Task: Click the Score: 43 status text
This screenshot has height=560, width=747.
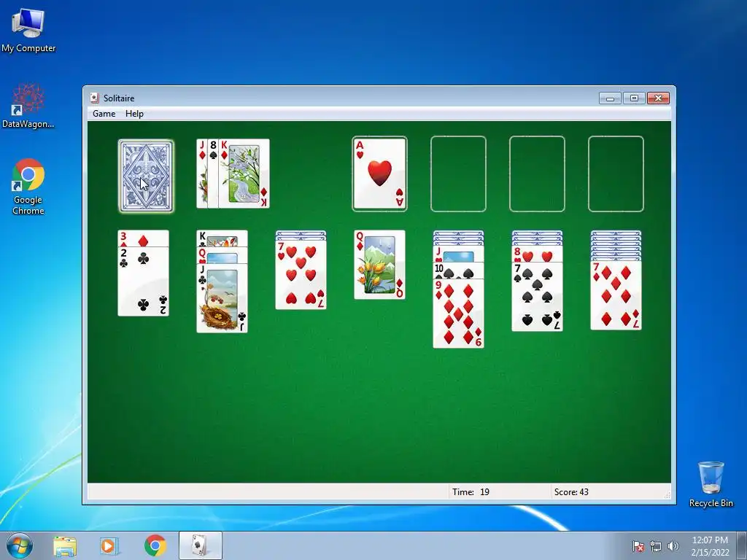Action: [x=571, y=492]
